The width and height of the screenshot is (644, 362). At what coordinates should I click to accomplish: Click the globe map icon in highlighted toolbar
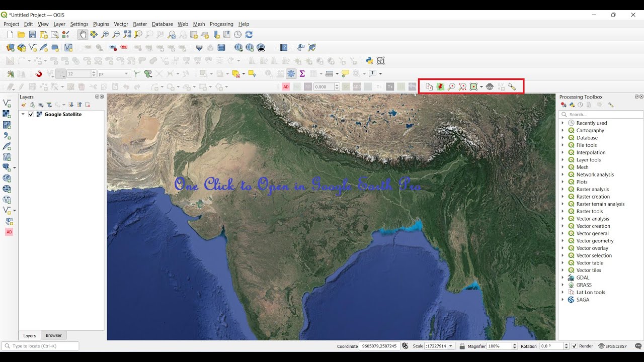pyautogui.click(x=490, y=86)
